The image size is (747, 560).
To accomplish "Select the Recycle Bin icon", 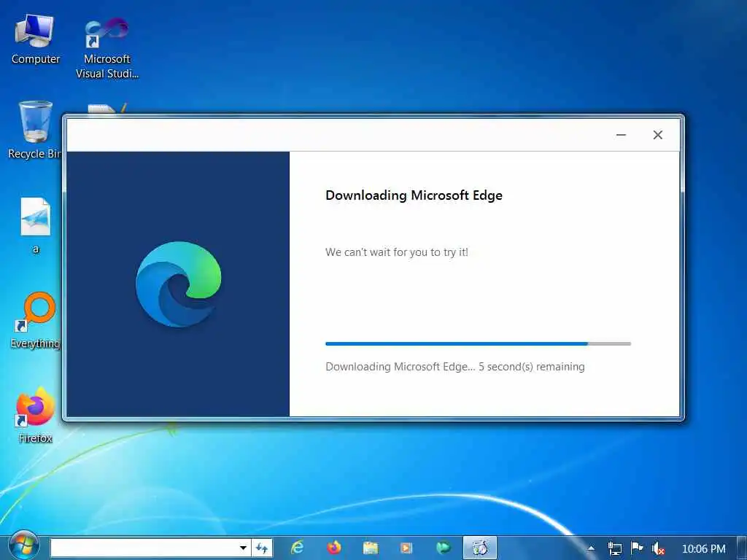I will pyautogui.click(x=35, y=130).
